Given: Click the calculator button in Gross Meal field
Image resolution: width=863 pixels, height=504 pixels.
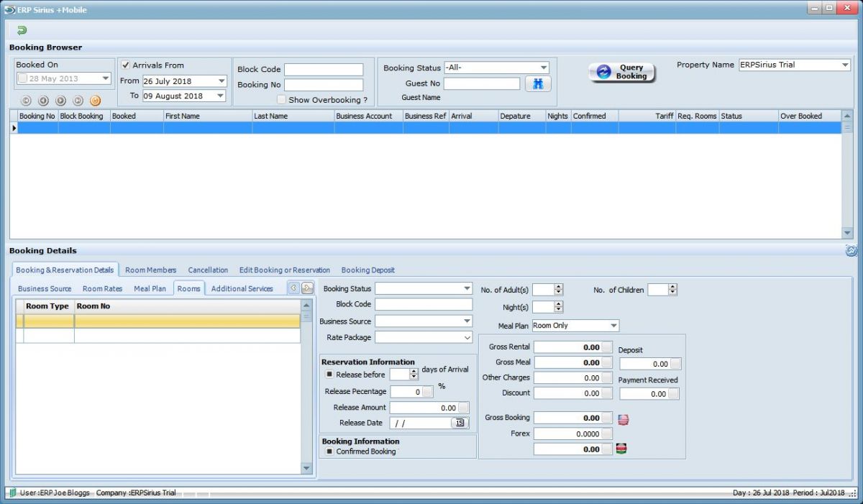Looking at the screenshot, I should [607, 362].
